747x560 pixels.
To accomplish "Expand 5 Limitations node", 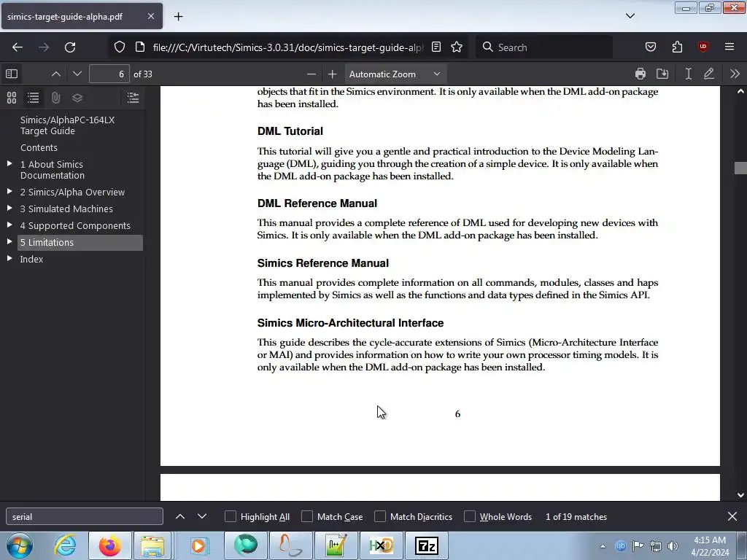I will [9, 241].
